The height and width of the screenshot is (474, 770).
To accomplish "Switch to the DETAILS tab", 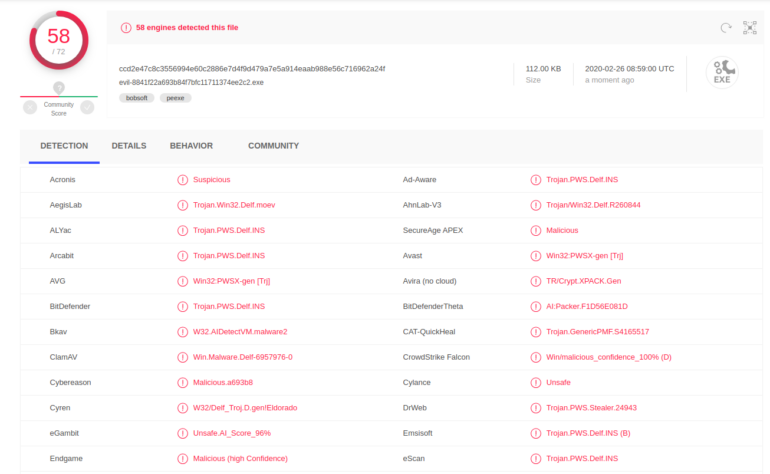I will tap(129, 146).
